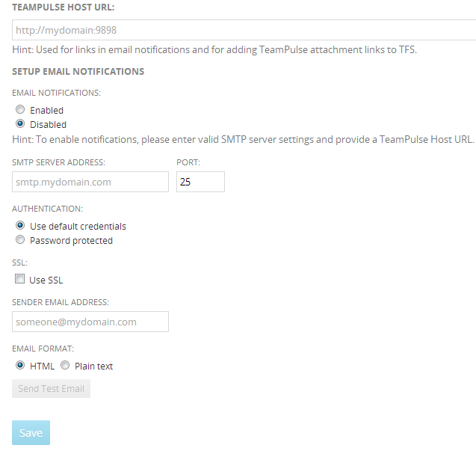
Task: Click the Use default credentials label
Action: click(x=78, y=227)
